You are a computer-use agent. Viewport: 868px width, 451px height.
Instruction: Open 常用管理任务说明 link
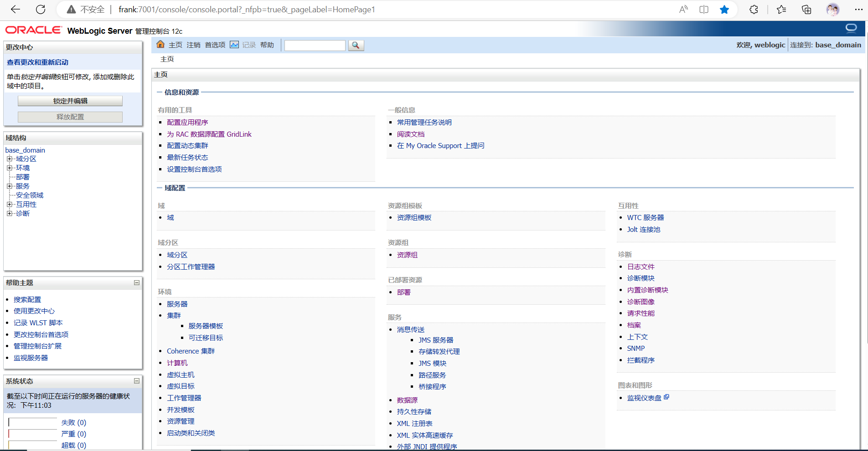click(424, 122)
